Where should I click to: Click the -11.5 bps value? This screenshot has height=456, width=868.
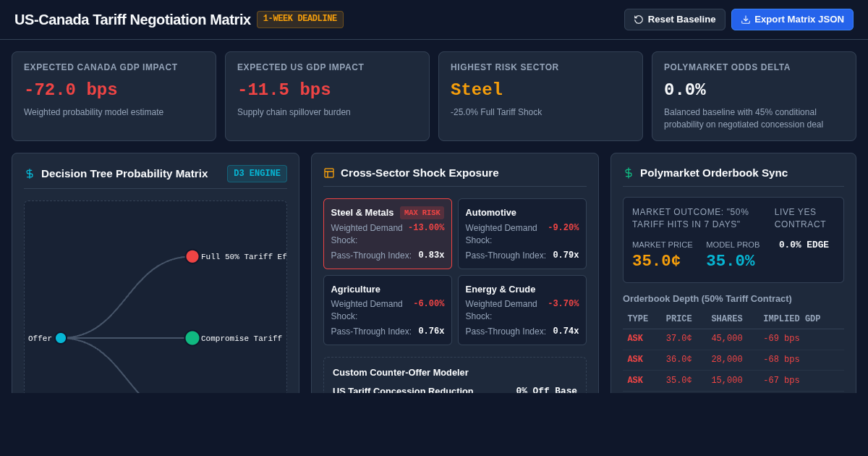284,90
